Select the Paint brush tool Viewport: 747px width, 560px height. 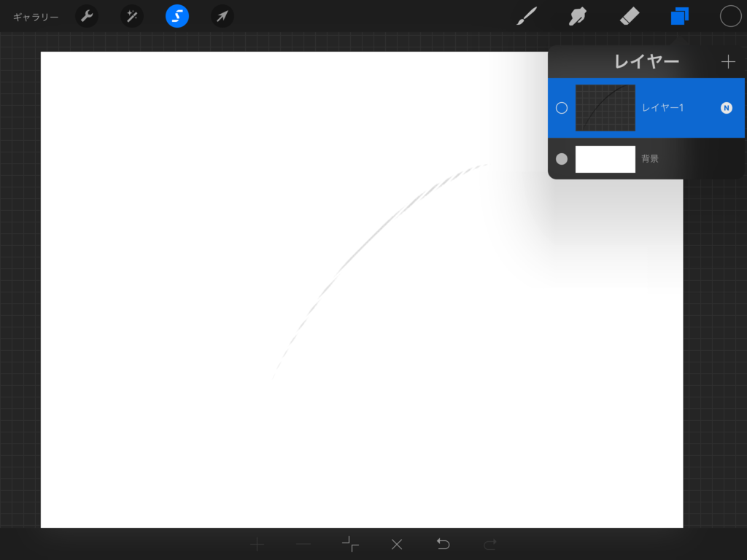tap(527, 16)
